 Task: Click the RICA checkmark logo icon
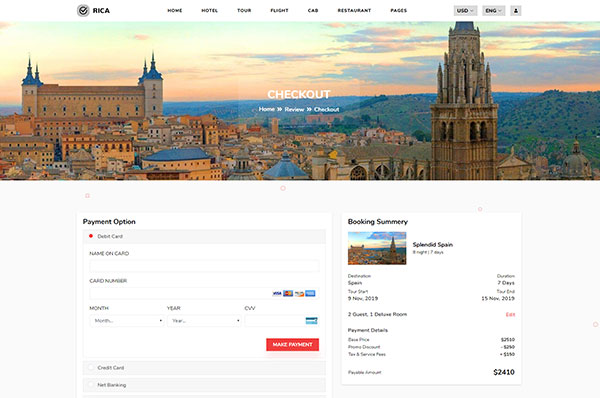83,10
